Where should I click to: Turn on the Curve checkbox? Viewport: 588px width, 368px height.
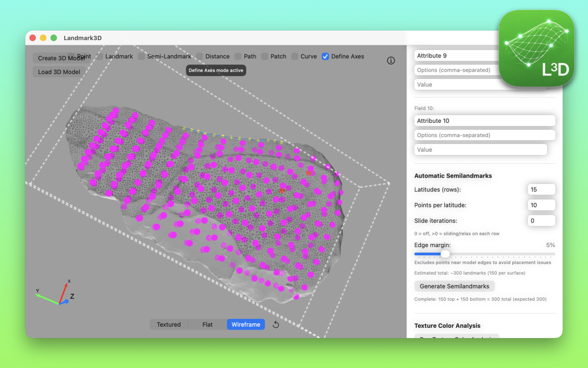point(295,56)
